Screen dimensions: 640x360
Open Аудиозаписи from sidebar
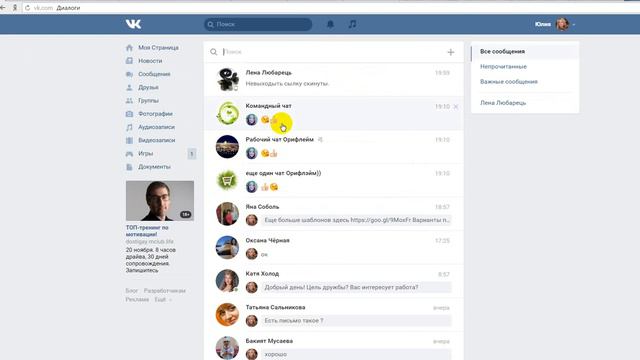(156, 127)
